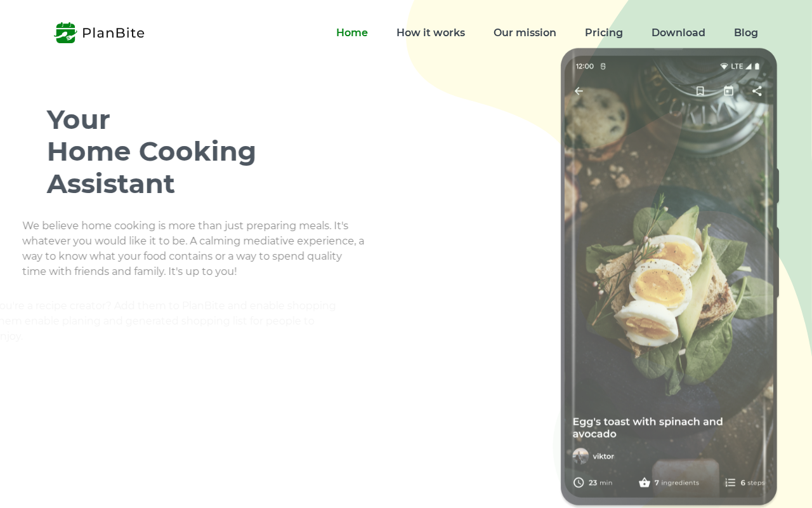Tap the share icon in phone mockup
The height and width of the screenshot is (508, 812).
[757, 91]
